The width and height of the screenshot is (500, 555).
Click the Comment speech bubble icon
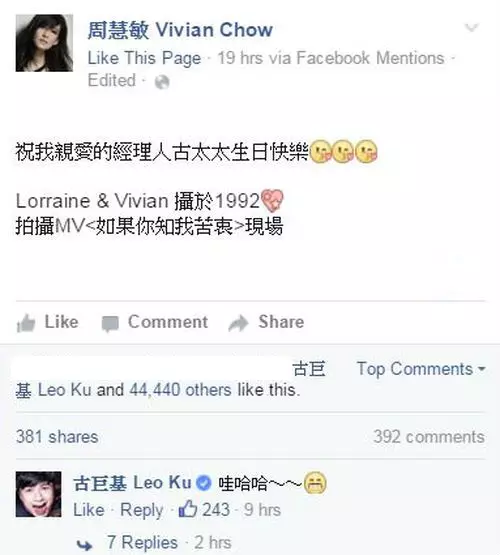(110, 324)
